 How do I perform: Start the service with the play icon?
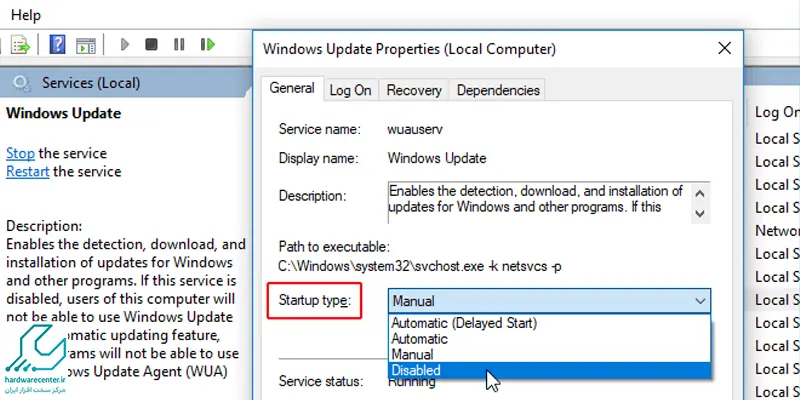coord(124,45)
